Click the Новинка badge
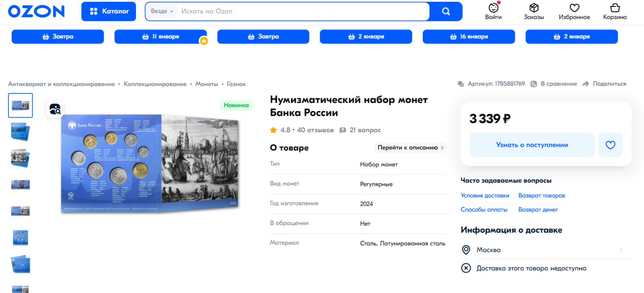The image size is (644, 293). click(236, 105)
